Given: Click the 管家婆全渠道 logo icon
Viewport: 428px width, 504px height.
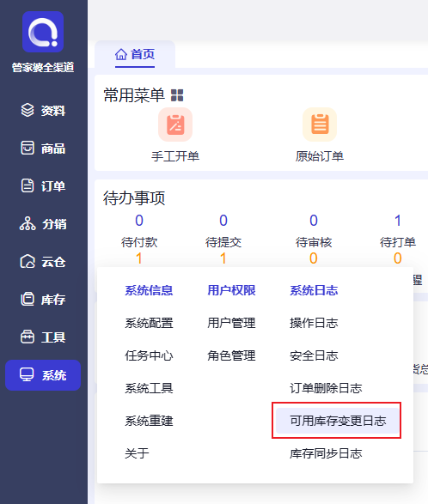Looking at the screenshot, I should pyautogui.click(x=43, y=32).
